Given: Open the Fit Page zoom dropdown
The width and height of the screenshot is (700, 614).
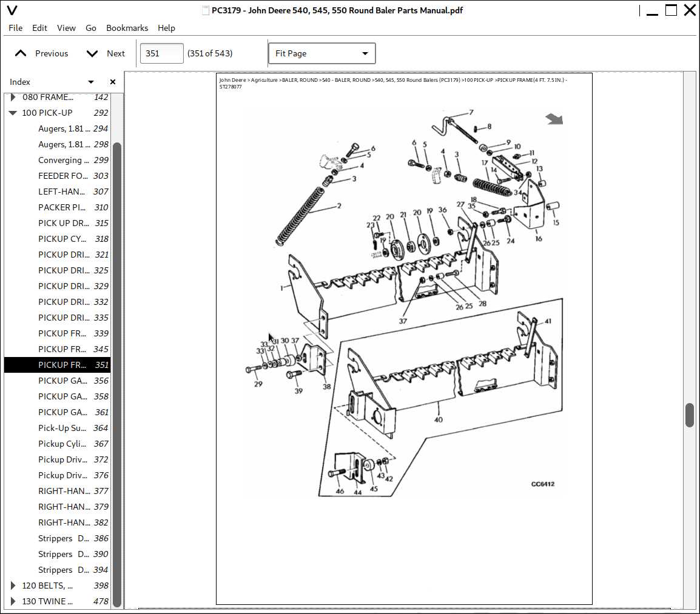Looking at the screenshot, I should 321,53.
